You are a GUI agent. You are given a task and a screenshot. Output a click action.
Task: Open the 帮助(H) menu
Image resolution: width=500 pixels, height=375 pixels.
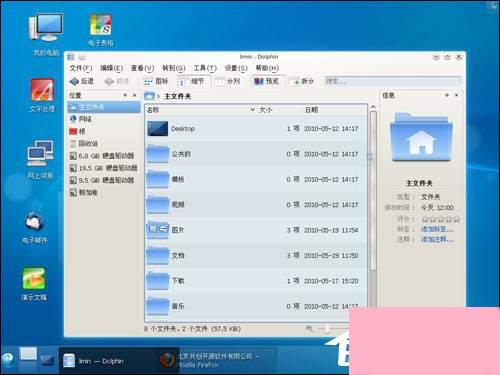[267, 68]
